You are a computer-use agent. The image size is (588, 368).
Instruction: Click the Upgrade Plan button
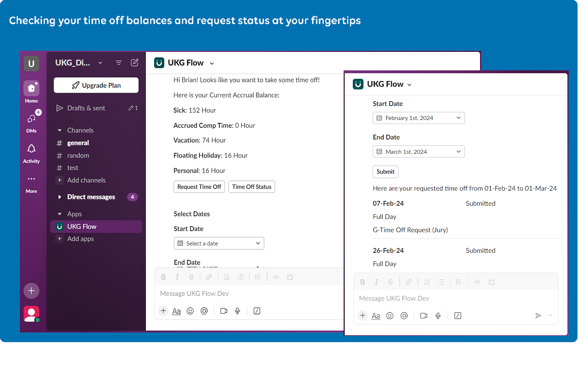pos(96,85)
